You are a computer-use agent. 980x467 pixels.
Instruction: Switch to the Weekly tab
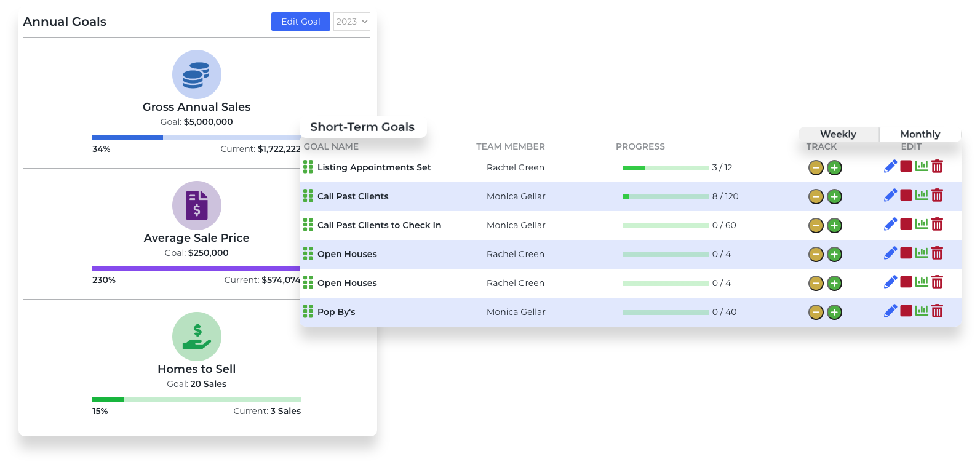(838, 134)
